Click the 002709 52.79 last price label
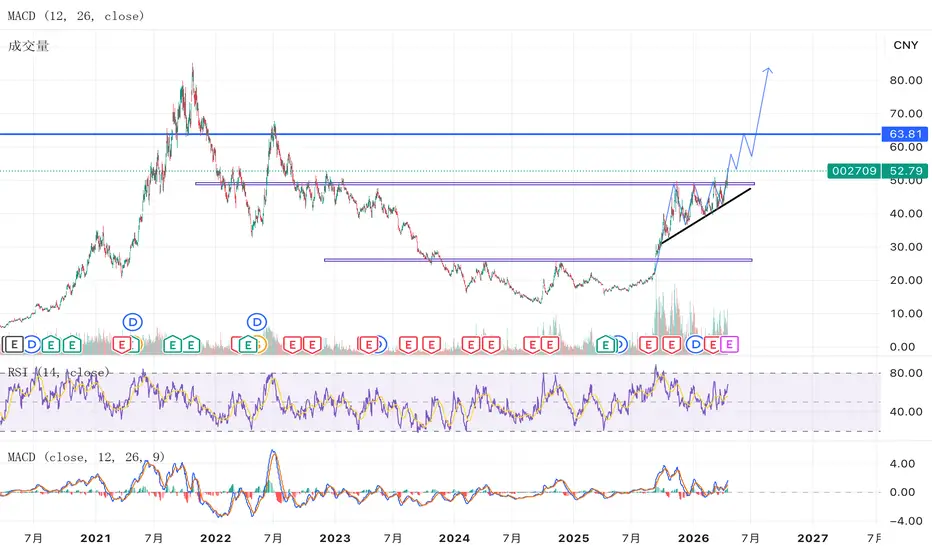Screen dimensions: 932x550 pyautogui.click(x=877, y=171)
